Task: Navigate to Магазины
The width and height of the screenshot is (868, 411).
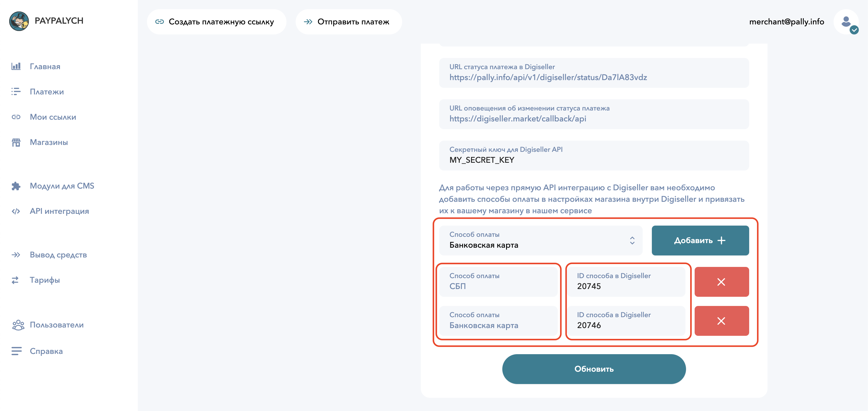Action: [49, 142]
